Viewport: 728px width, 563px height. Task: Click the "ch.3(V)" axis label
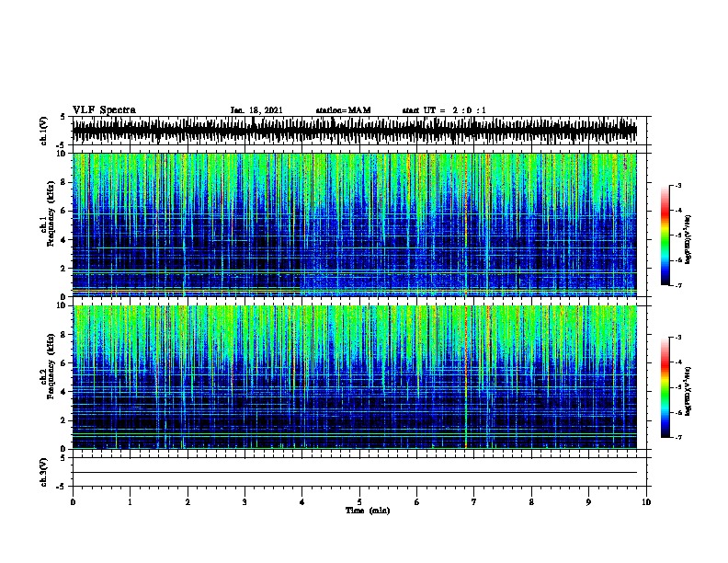pyautogui.click(x=43, y=472)
